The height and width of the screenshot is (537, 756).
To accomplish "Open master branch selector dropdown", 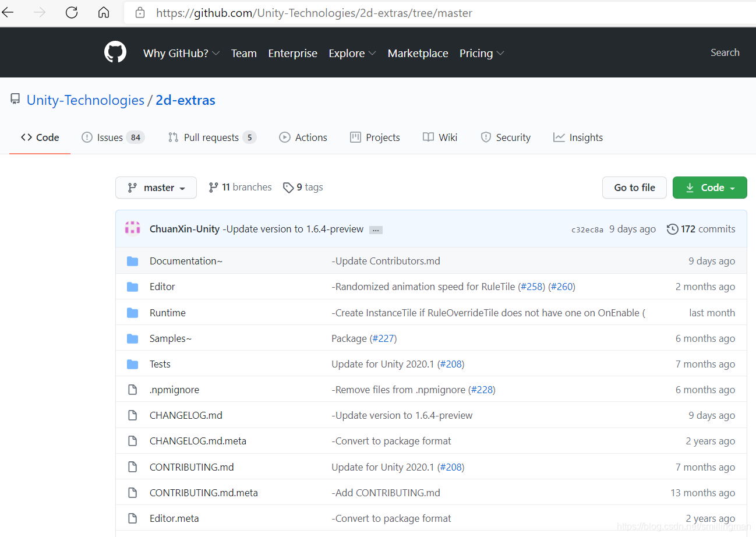I will (x=156, y=188).
